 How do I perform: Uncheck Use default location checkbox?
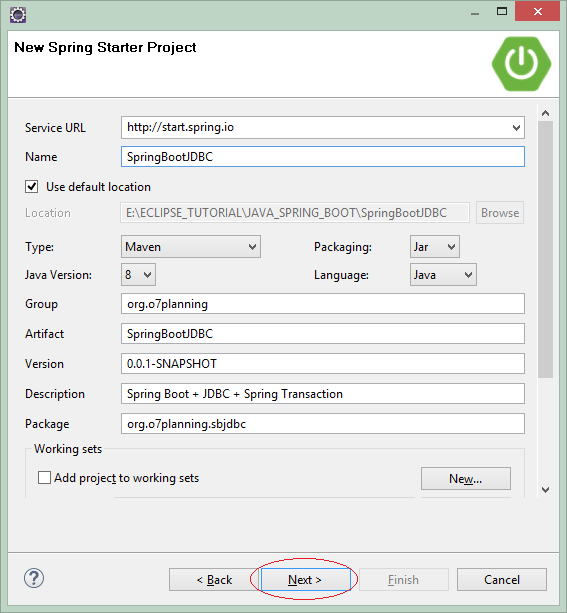[32, 186]
